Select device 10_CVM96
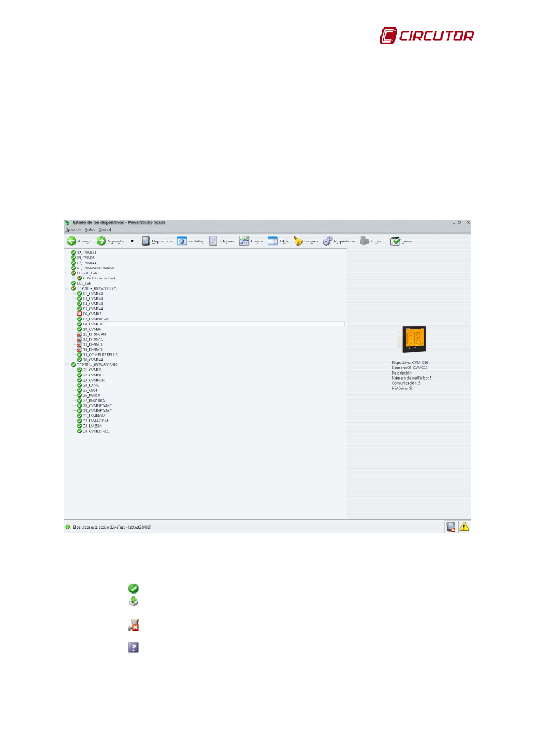Image resolution: width=535 pixels, height=756 pixels. click(x=92, y=329)
